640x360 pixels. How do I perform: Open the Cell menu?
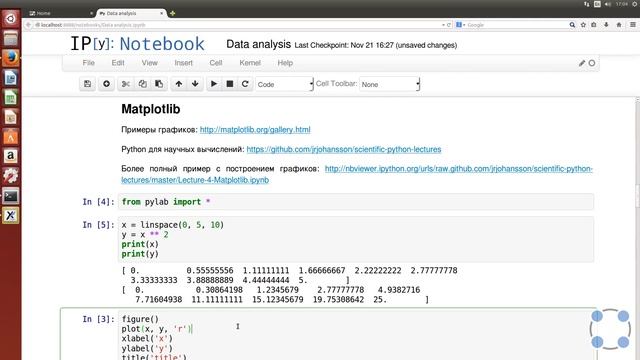[x=216, y=63]
